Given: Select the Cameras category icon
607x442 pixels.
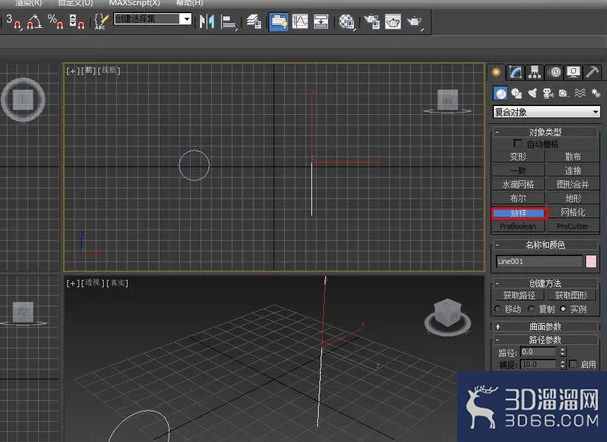Looking at the screenshot, I should pyautogui.click(x=548, y=93).
